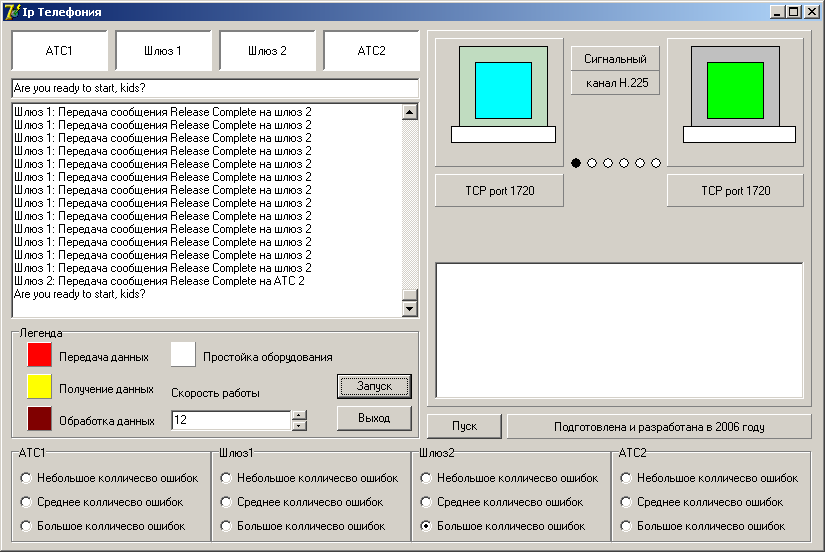Select Шлюз2 Среднее колличесво ошибок
The height and width of the screenshot is (552, 825).
502,502
